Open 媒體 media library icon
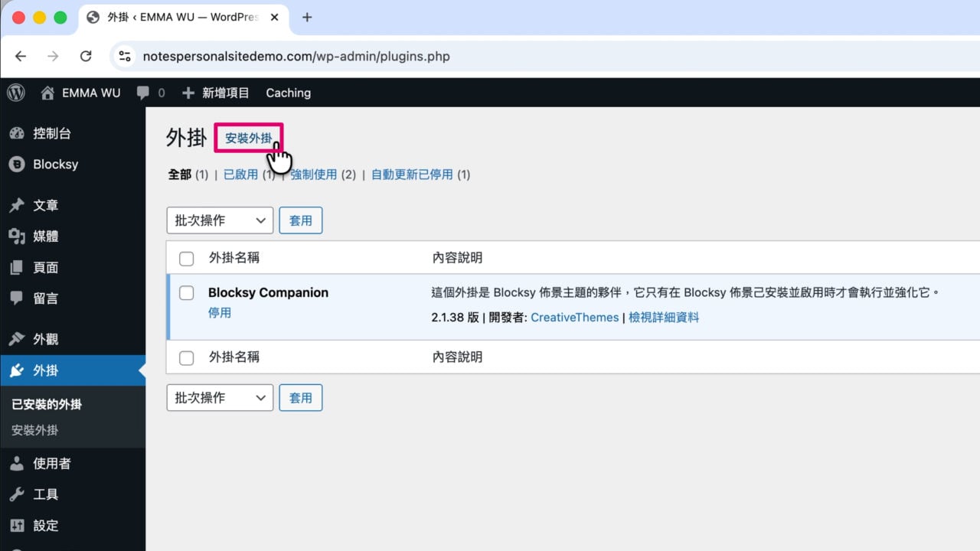 pyautogui.click(x=17, y=236)
